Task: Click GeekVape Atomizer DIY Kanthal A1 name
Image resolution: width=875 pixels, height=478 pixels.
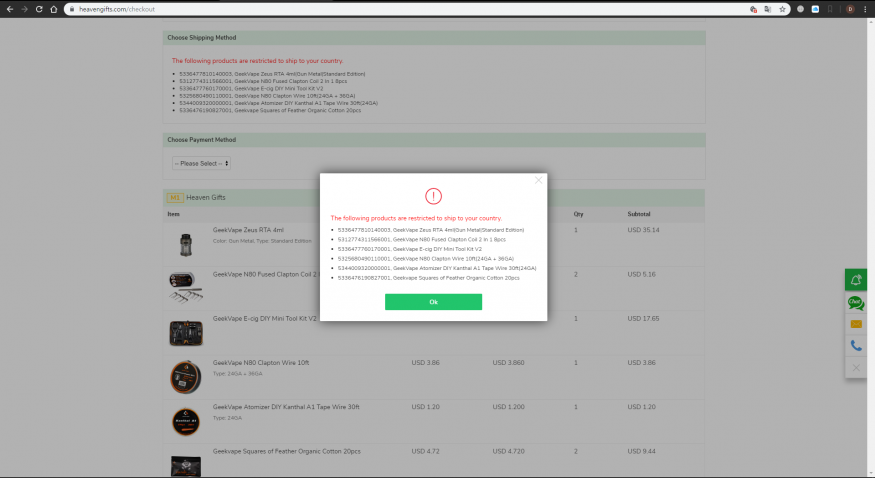Action: (x=286, y=407)
